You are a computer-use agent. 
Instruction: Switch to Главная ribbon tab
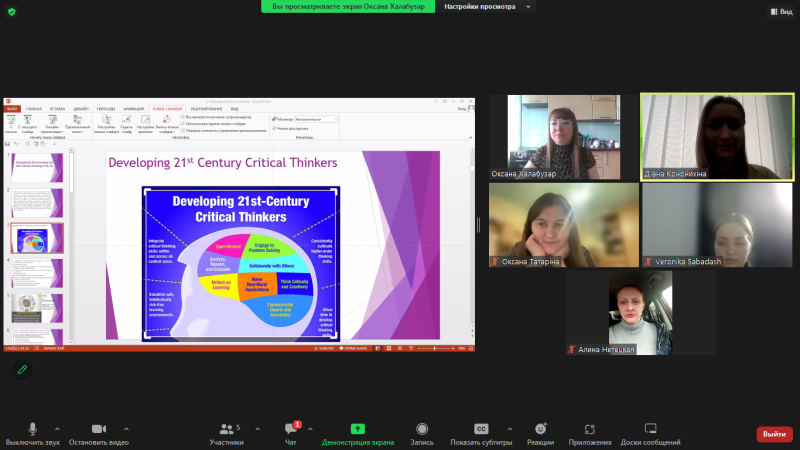point(34,109)
